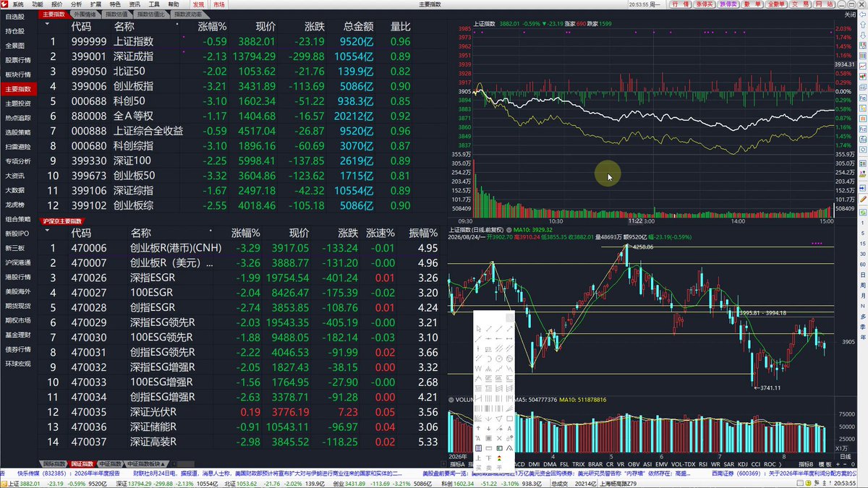Open the 系统 menu
This screenshot has height=488, width=868.
point(17,4)
